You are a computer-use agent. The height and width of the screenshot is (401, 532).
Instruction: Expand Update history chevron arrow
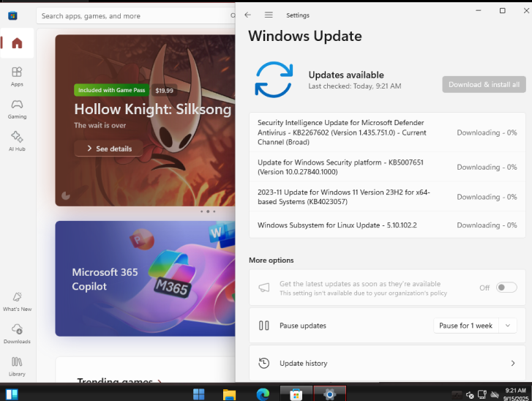click(x=513, y=364)
